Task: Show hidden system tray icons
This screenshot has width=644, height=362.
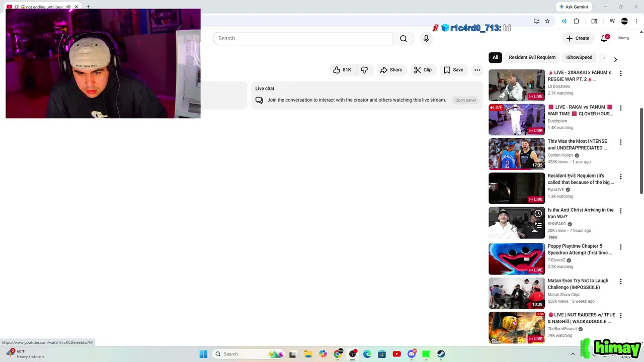Action: point(573,354)
